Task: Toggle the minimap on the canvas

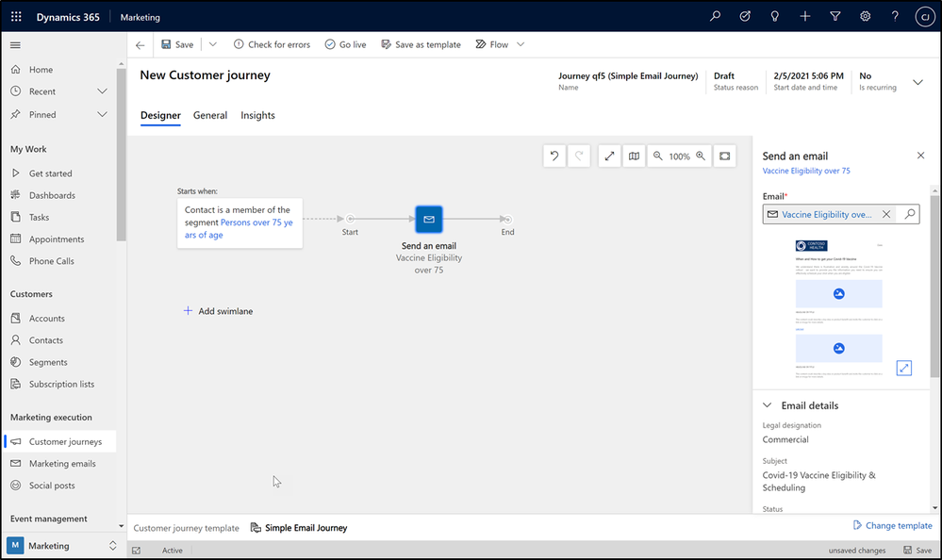Action: tap(634, 156)
